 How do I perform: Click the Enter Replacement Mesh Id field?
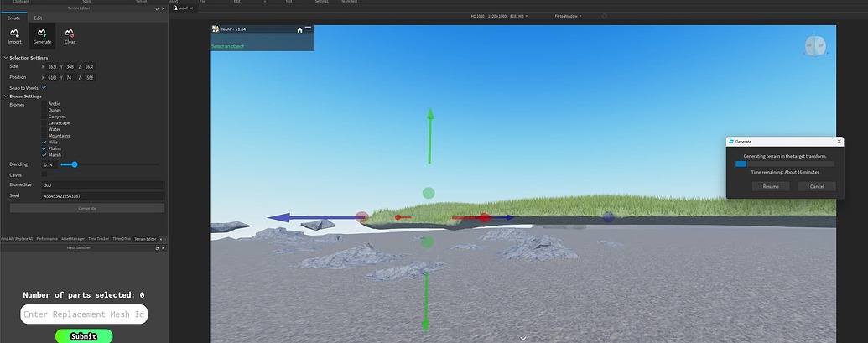[x=84, y=314]
